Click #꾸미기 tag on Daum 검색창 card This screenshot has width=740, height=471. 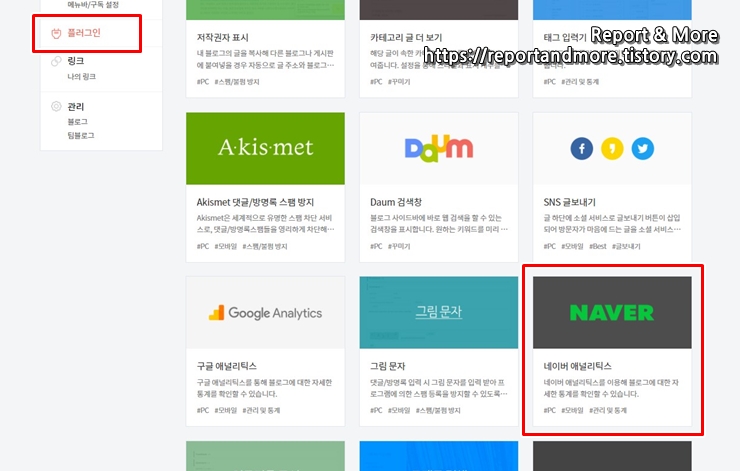(399, 246)
